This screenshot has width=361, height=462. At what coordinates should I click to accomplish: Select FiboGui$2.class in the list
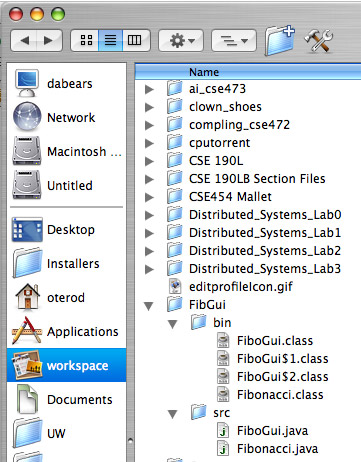tap(283, 377)
